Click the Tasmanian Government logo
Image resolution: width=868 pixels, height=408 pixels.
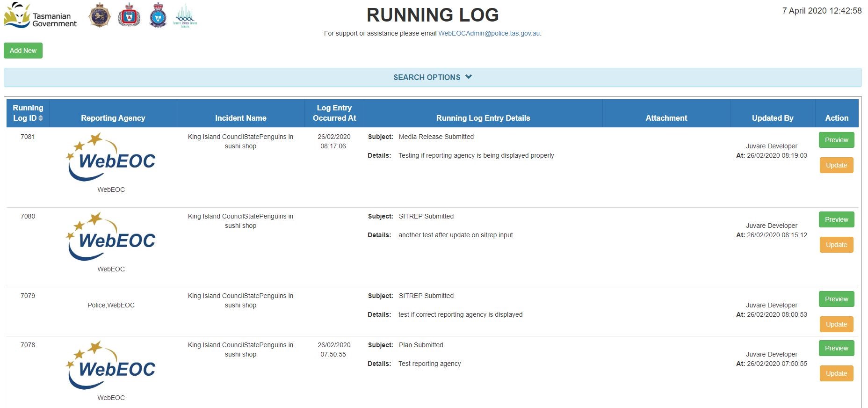coord(40,15)
